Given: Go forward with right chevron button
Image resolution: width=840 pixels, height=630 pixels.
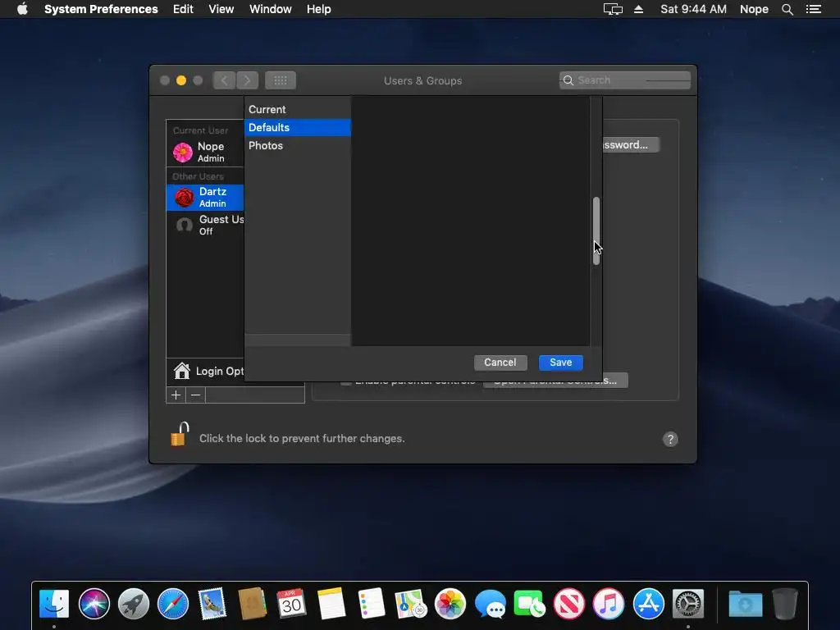Looking at the screenshot, I should (247, 80).
